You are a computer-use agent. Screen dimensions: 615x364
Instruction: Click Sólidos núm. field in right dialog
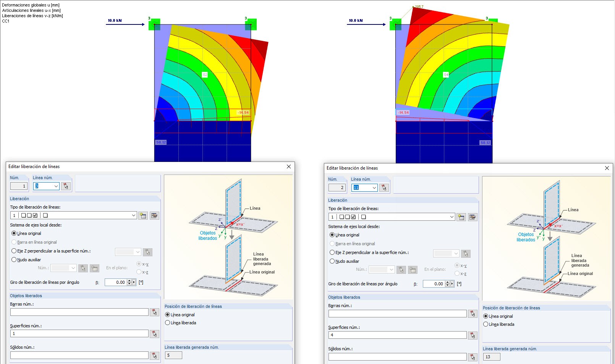pos(398,357)
